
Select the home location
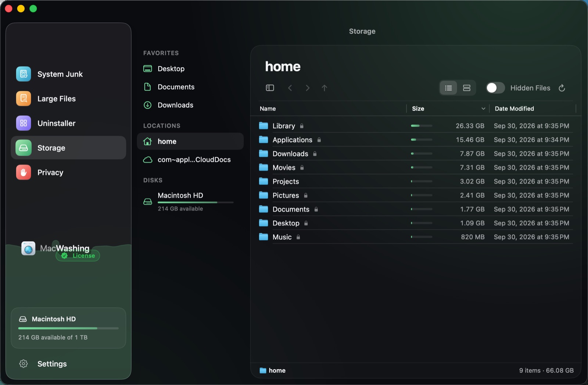point(190,141)
